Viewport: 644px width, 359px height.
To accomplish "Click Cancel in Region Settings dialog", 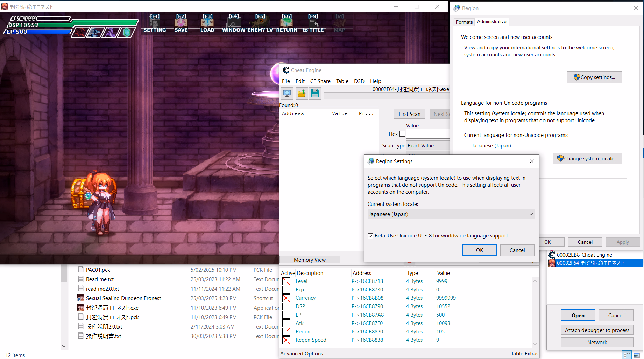I will (x=517, y=250).
